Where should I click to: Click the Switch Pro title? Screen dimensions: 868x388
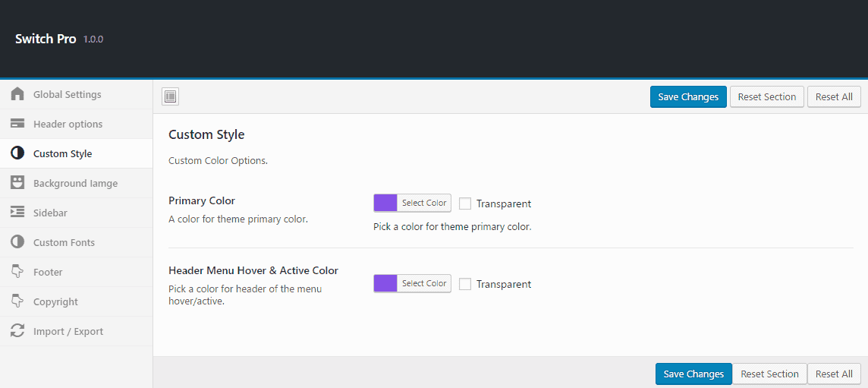pyautogui.click(x=46, y=39)
